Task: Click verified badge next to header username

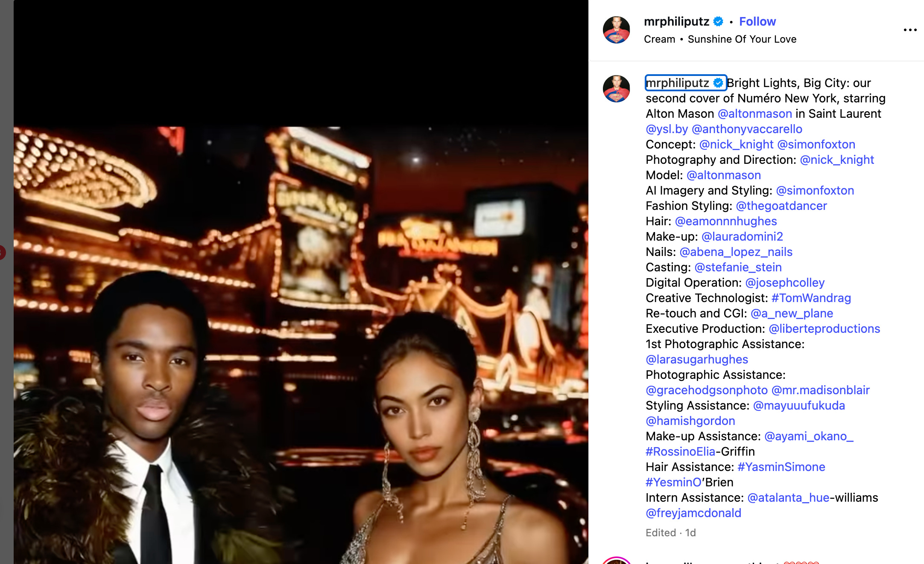Action: [x=718, y=21]
